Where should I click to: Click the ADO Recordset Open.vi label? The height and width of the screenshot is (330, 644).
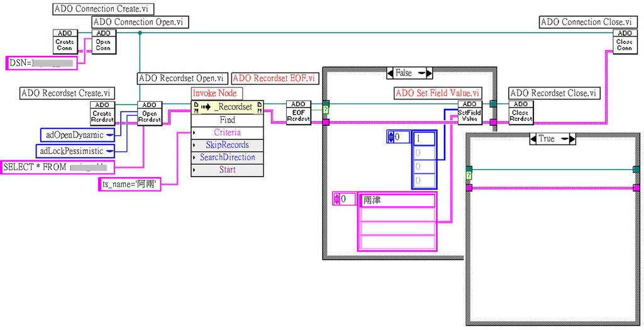182,79
